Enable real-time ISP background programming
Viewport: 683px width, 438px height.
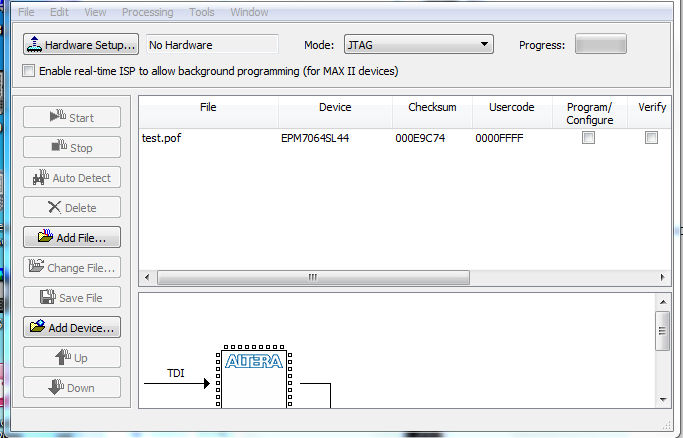(28, 71)
